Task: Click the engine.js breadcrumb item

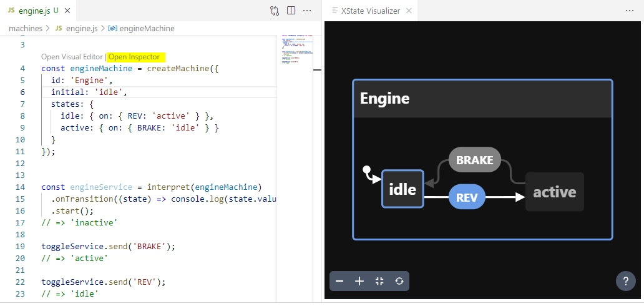Action: [x=82, y=28]
